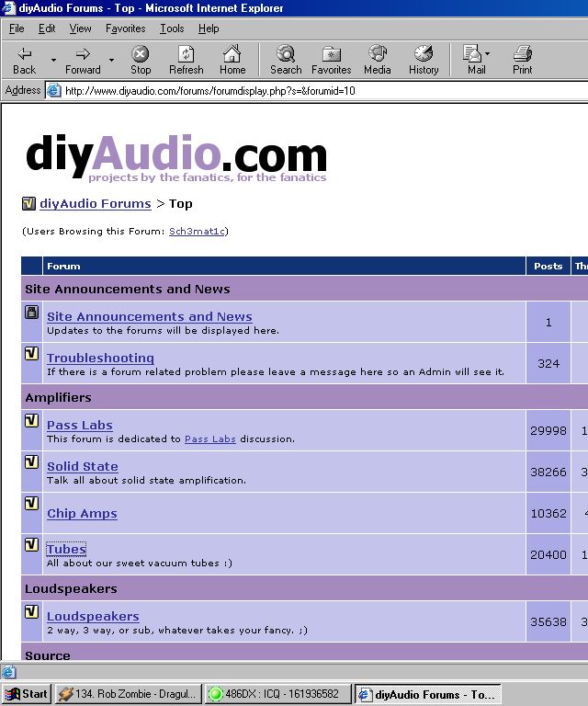The height and width of the screenshot is (706, 588).
Task: Go back using the Back toolbar button
Action: (x=24, y=60)
